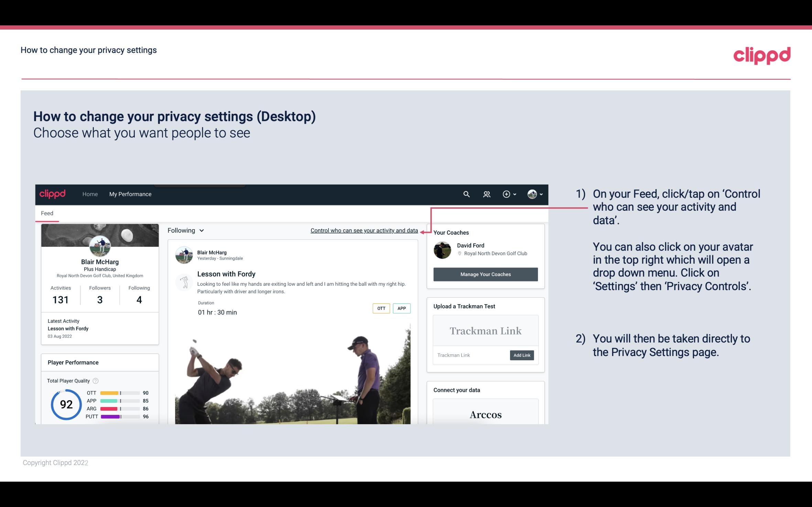Toggle visibility of Player Performance section
This screenshot has width=812, height=507.
pyautogui.click(x=73, y=362)
